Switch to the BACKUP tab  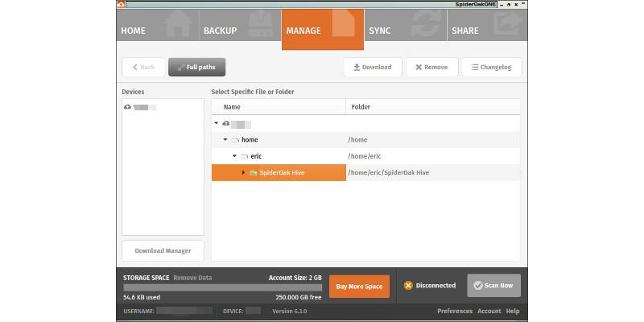(240, 25)
